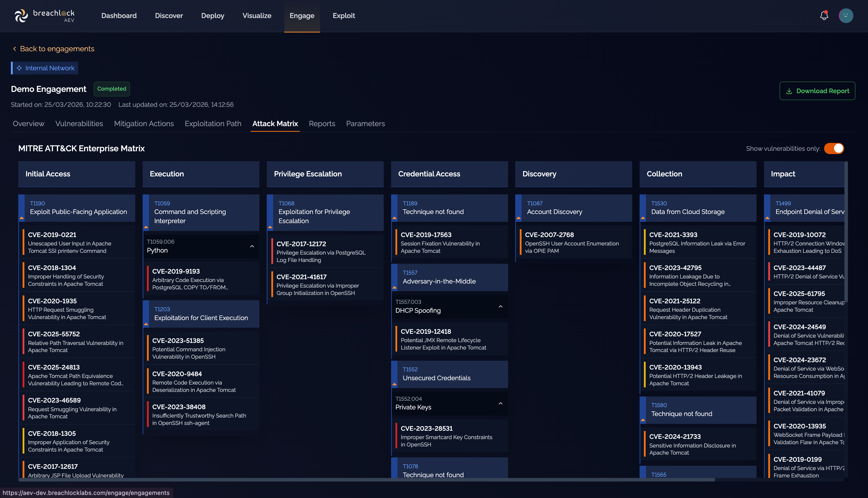868x498 pixels.
Task: Switch to the Overview tab
Action: (28, 123)
